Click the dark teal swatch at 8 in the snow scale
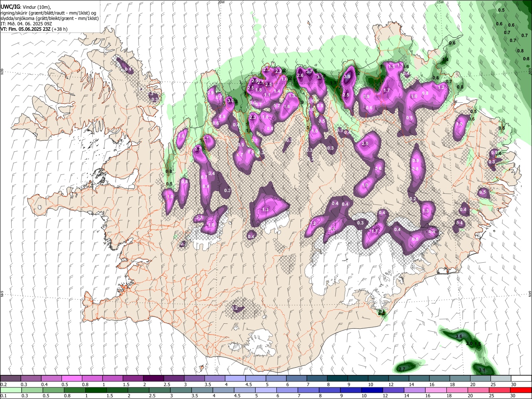532x399 pixels. 337,379
